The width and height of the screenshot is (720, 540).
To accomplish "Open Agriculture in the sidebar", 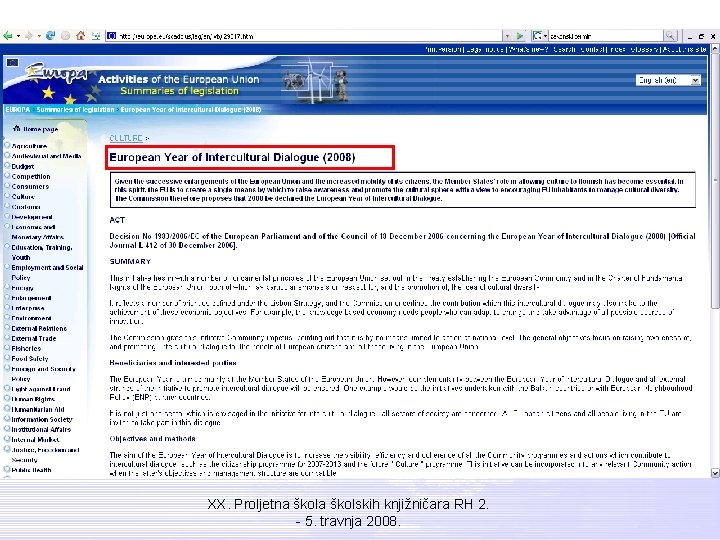I will click(29, 146).
